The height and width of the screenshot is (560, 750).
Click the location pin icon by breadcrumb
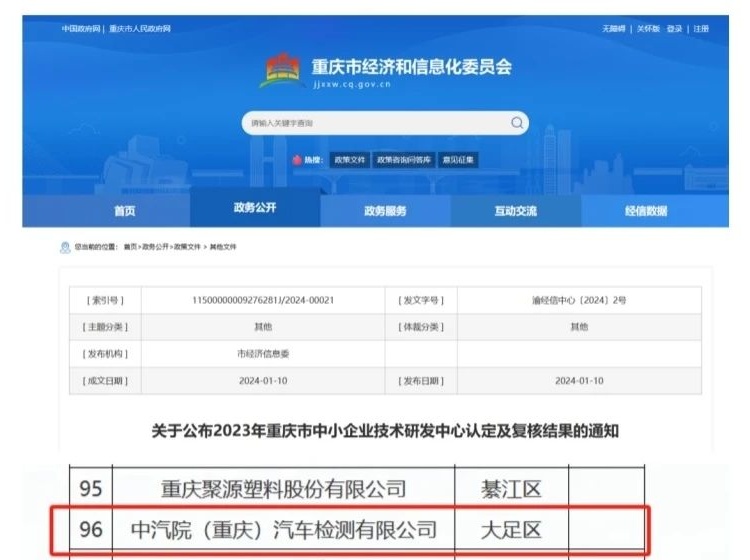(65, 247)
